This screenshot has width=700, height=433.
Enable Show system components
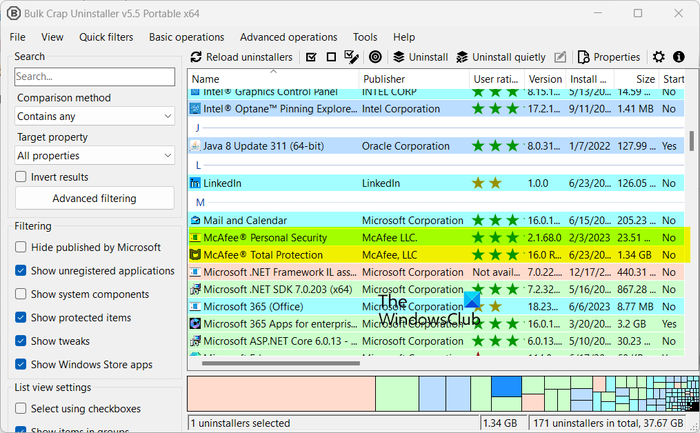tap(21, 294)
